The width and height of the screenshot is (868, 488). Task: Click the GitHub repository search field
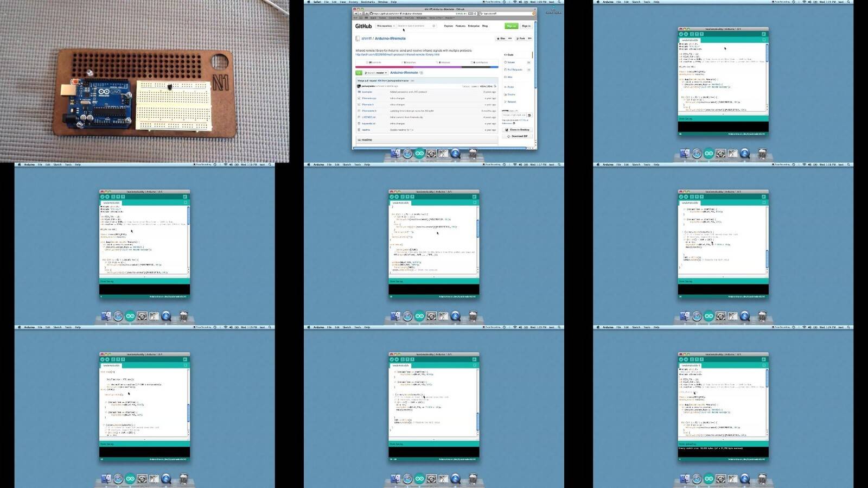(416, 26)
